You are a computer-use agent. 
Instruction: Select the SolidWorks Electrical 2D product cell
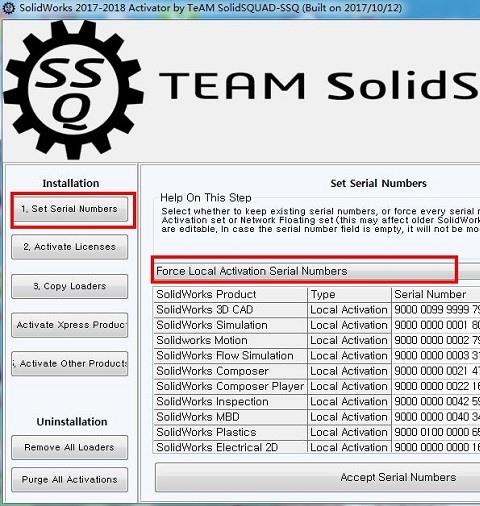click(230, 447)
